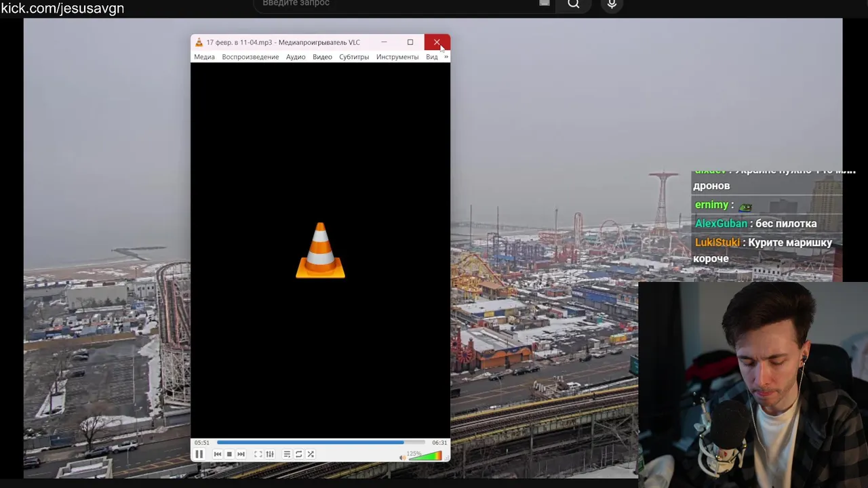
Task: Pause playback in VLC
Action: [x=199, y=454]
